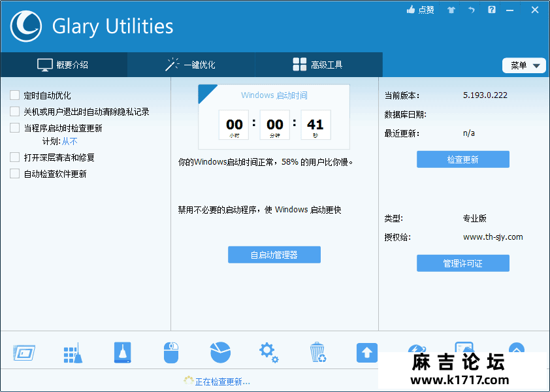This screenshot has height=392, width=550.
Task: Click the 最近更新: label
Action: [402, 133]
